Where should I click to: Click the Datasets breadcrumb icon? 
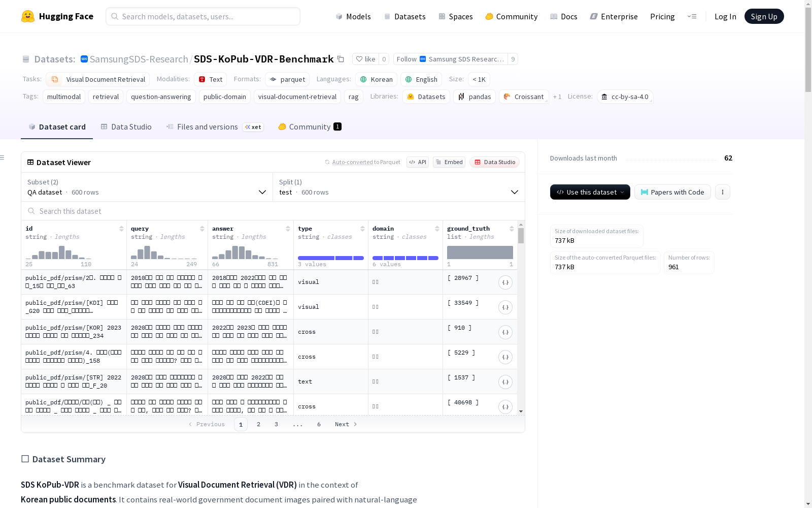point(26,59)
